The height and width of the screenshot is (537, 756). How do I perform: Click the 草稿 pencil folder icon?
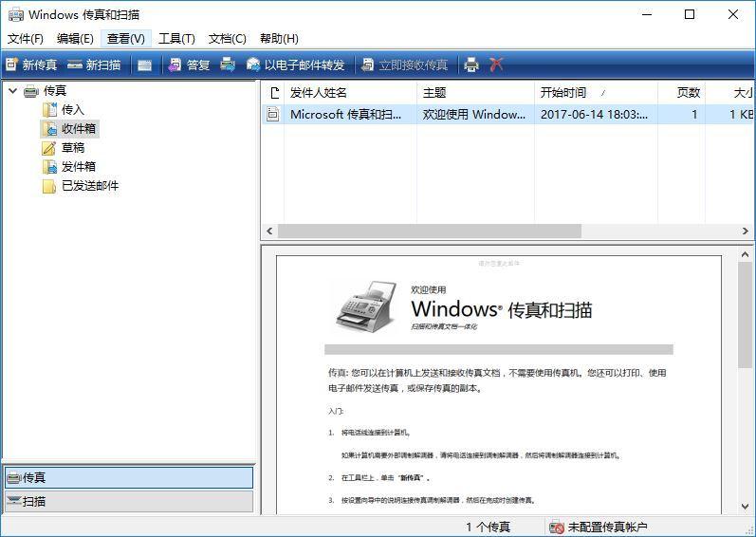[x=49, y=148]
